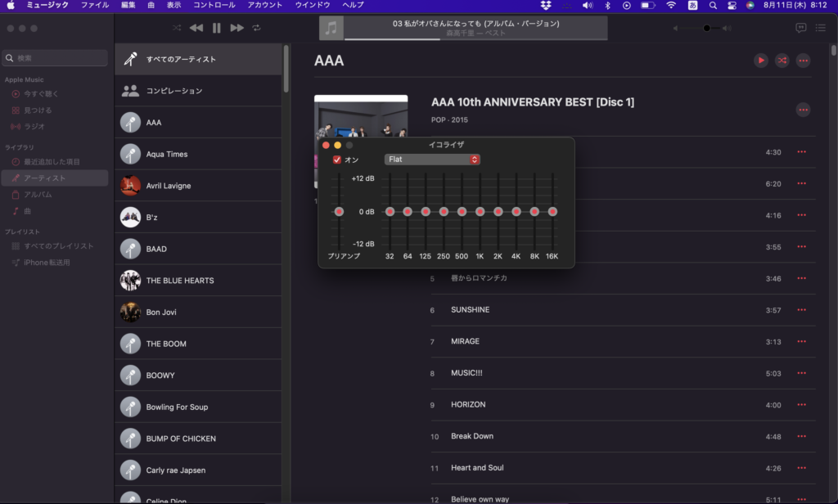This screenshot has height=504, width=838.
Task: Open more options for the AAA artist
Action: pyautogui.click(x=804, y=61)
